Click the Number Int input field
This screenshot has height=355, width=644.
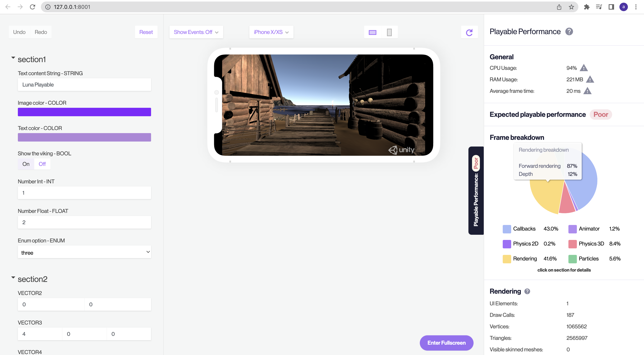point(84,193)
